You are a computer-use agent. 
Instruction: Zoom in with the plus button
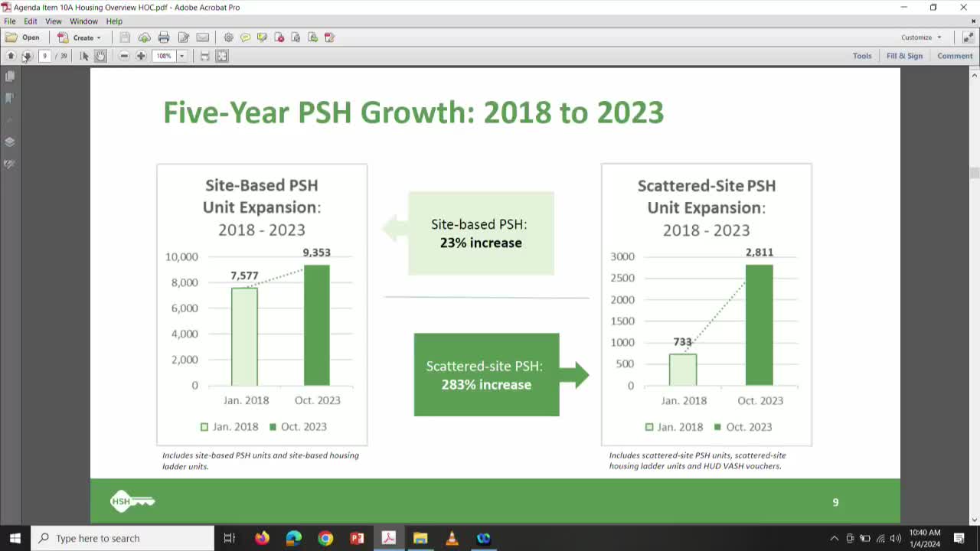141,56
